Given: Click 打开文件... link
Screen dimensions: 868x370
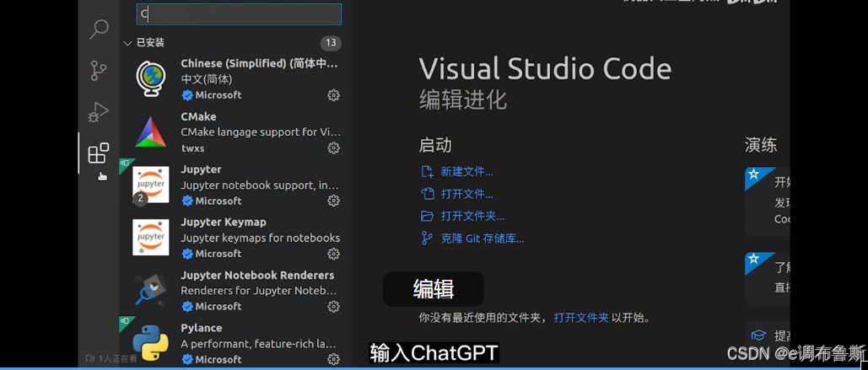Looking at the screenshot, I should coord(466,194).
